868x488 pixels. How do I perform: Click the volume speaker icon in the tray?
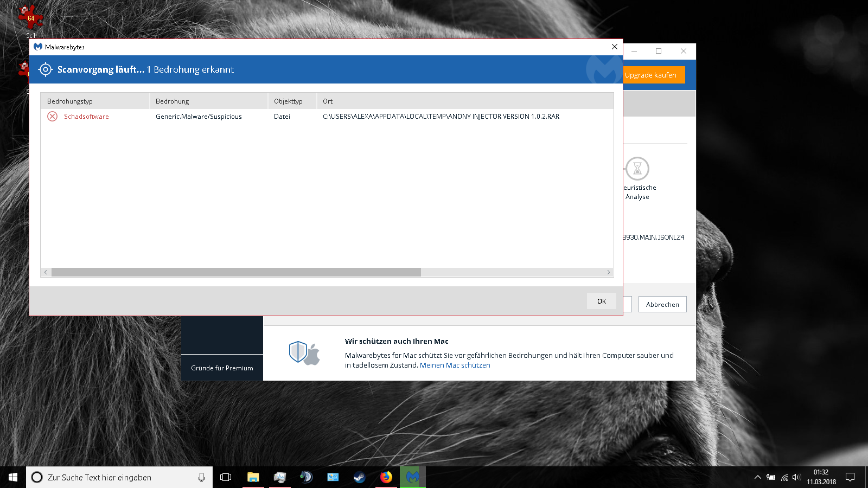coord(796,477)
